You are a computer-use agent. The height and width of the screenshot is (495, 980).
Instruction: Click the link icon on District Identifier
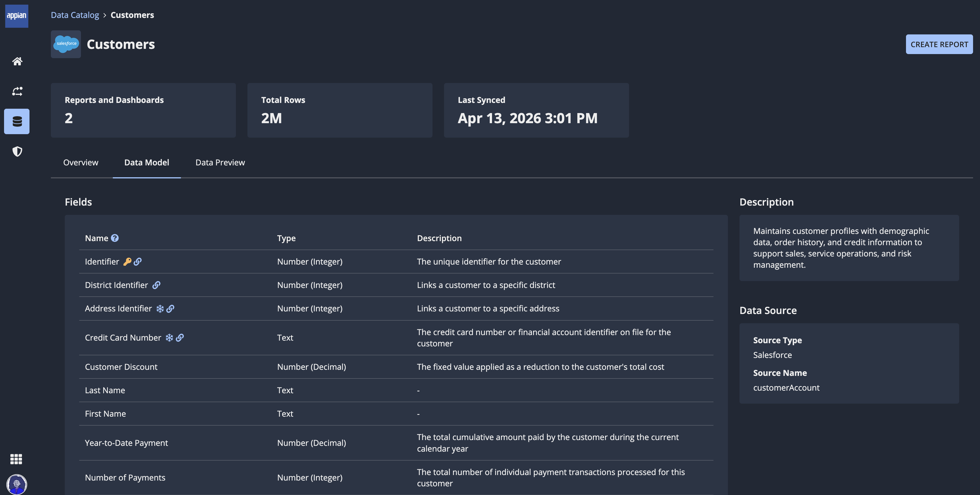click(x=156, y=285)
